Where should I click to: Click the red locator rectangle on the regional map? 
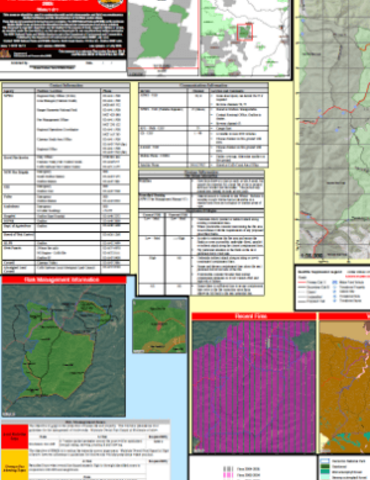tap(245, 32)
